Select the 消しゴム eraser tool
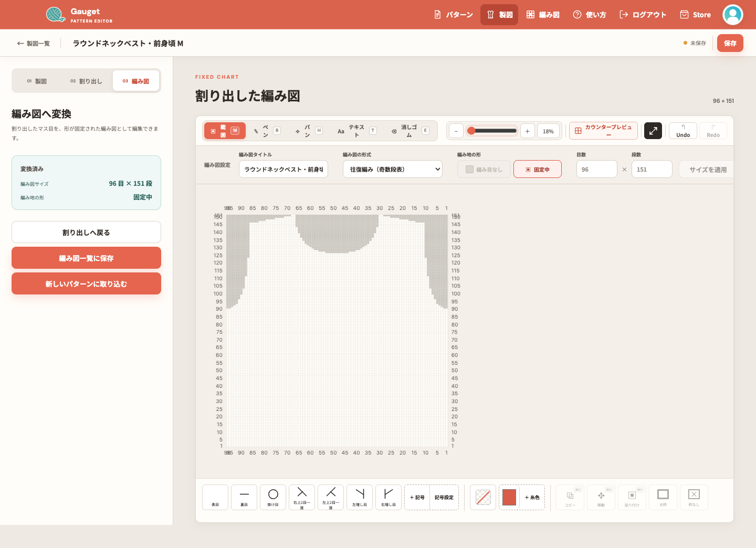Image resolution: width=756 pixels, height=548 pixels. (x=410, y=131)
